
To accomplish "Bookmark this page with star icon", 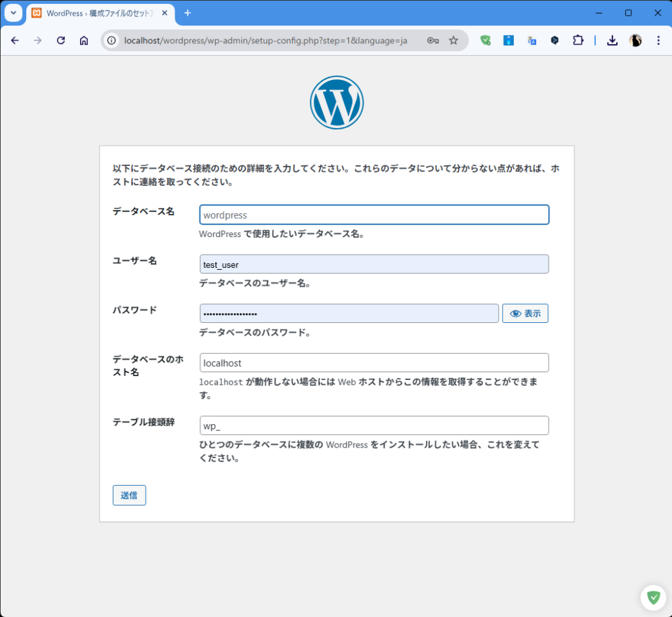I will click(453, 40).
